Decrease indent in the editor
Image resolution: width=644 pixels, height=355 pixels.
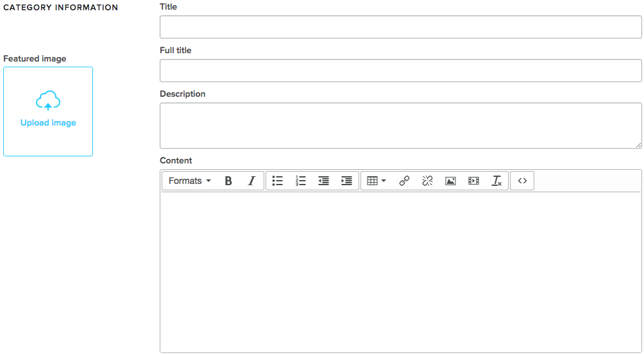click(324, 181)
